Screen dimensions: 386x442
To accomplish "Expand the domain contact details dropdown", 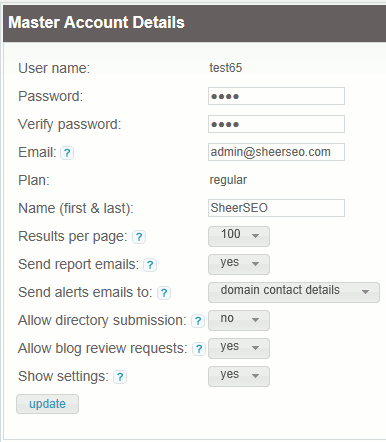I will click(x=294, y=292).
